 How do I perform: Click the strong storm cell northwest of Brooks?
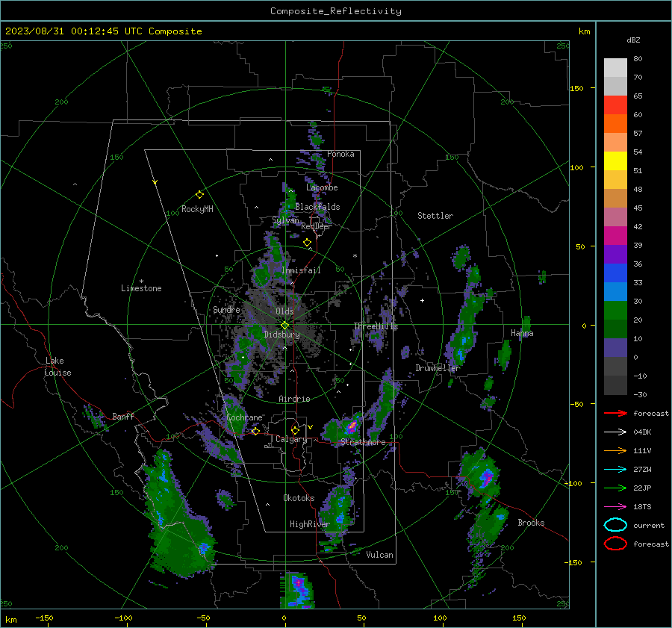click(x=486, y=476)
